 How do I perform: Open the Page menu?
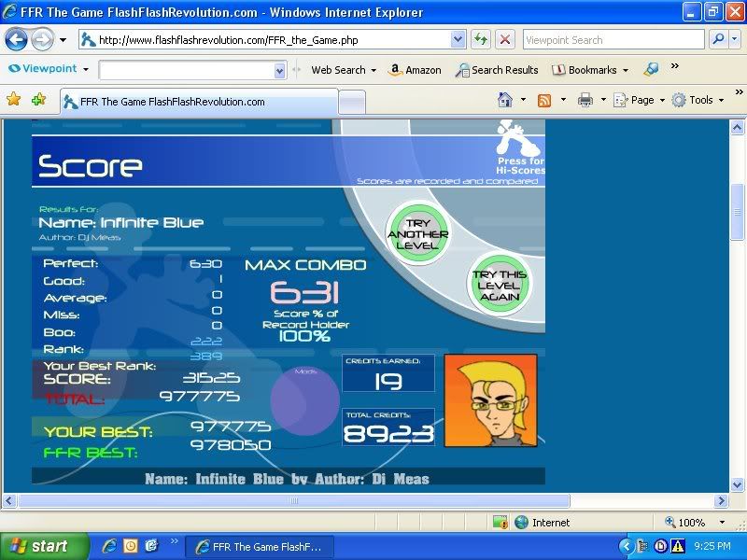click(639, 100)
